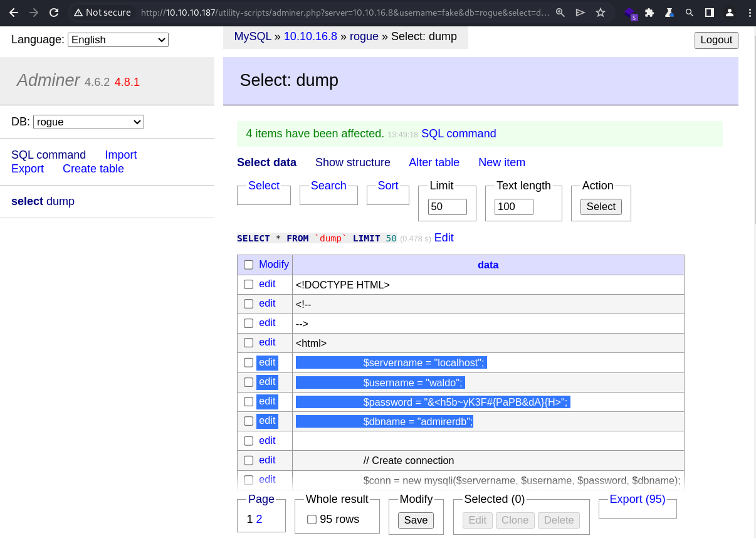The image size is (756, 538).
Task: Go back using the browser back arrow
Action: click(14, 13)
